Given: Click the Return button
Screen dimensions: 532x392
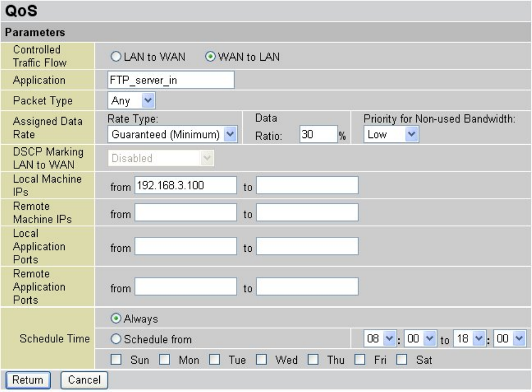Looking at the screenshot, I should click(28, 380).
